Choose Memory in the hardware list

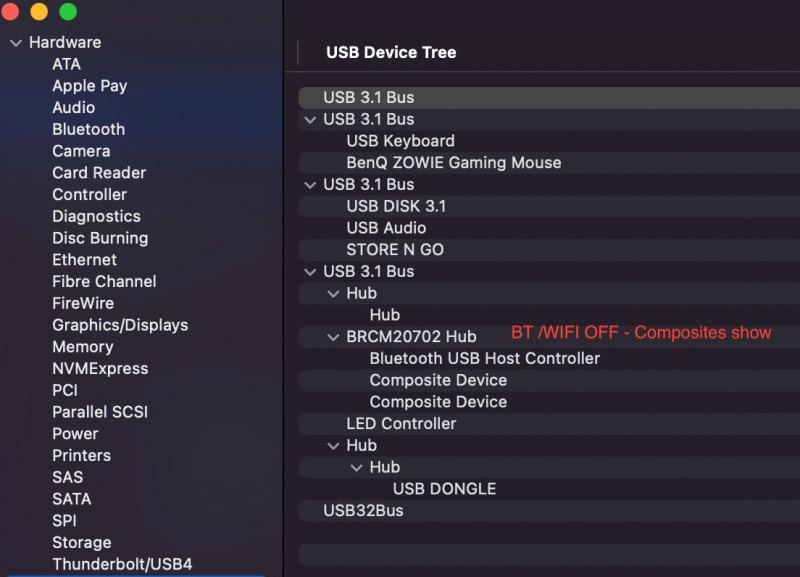pyautogui.click(x=82, y=347)
